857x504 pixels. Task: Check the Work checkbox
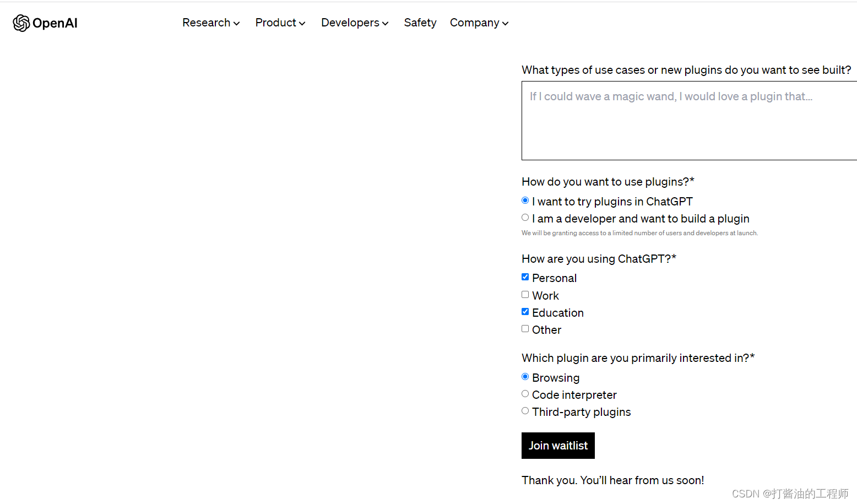(525, 295)
